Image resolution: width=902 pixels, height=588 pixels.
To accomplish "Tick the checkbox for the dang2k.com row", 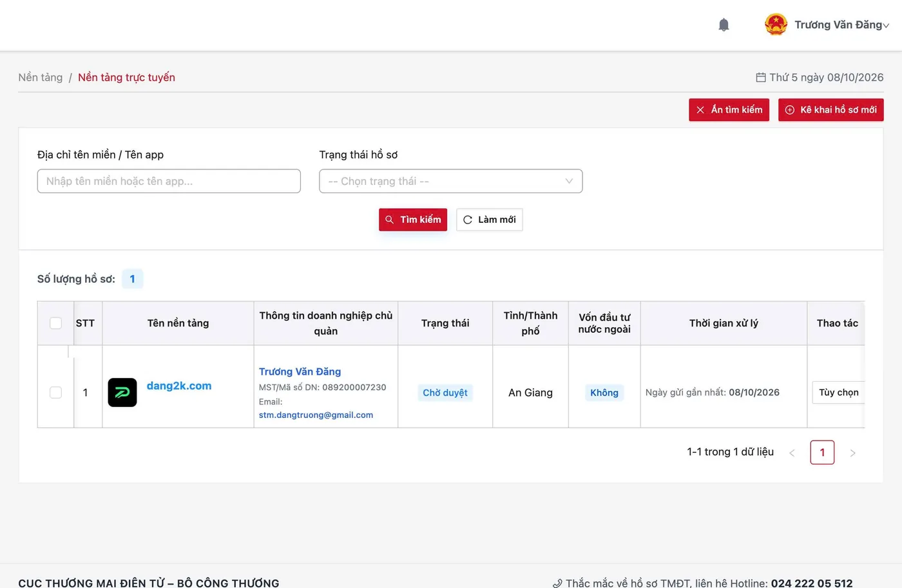I will point(56,393).
